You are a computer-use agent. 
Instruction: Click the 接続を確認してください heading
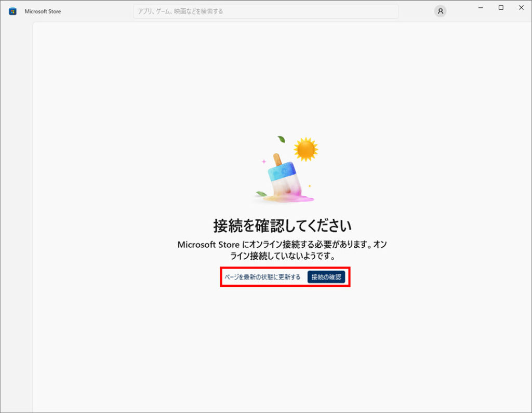click(x=282, y=225)
